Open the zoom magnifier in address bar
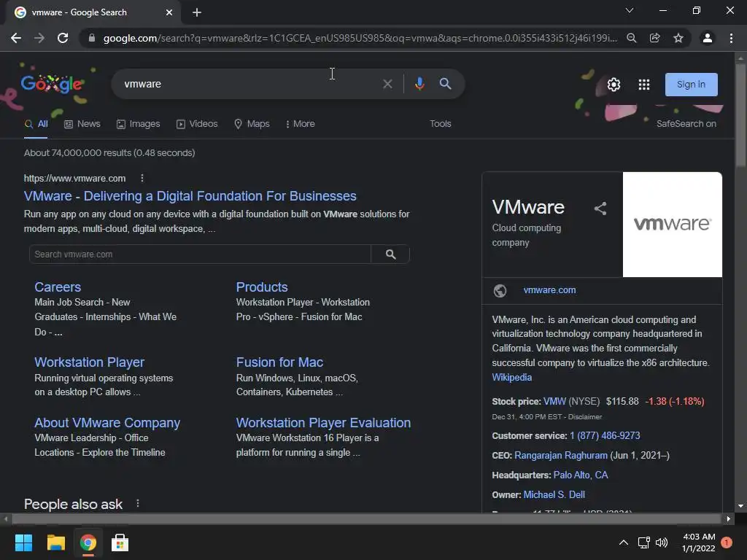747x560 pixels. [632, 38]
